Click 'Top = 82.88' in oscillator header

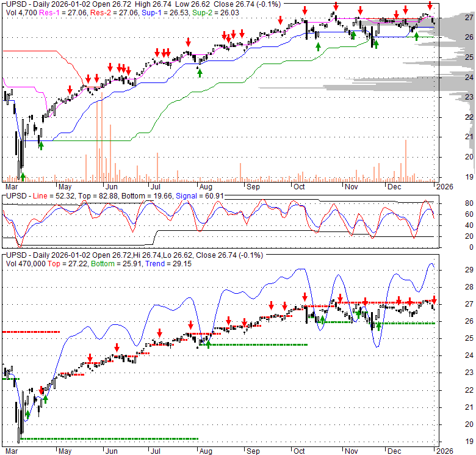(98, 196)
